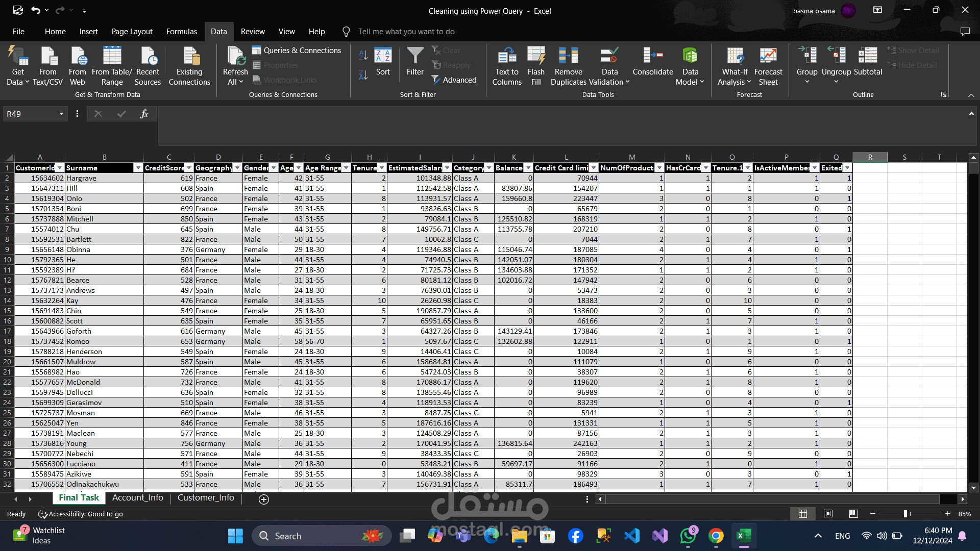The image size is (980, 551).
Task: Switch to Page Layout view
Action: 828,514
